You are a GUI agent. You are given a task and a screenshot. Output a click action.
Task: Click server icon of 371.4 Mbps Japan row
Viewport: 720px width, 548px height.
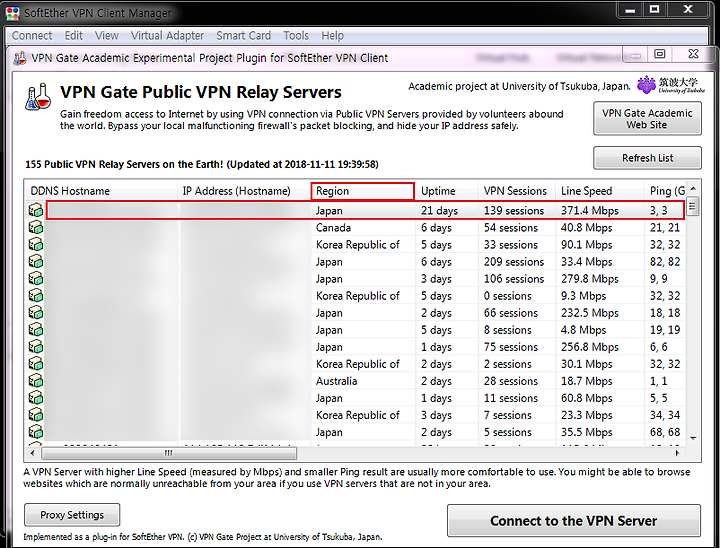coord(36,210)
